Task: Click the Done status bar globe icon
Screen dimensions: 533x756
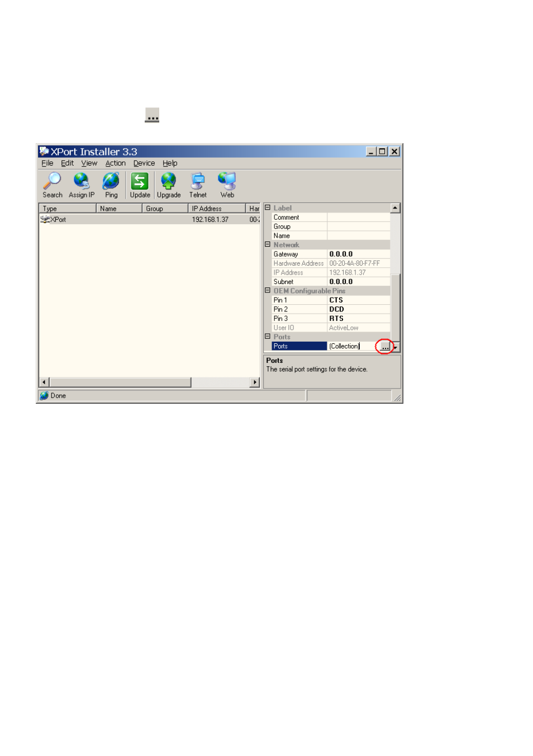Action: [44, 395]
